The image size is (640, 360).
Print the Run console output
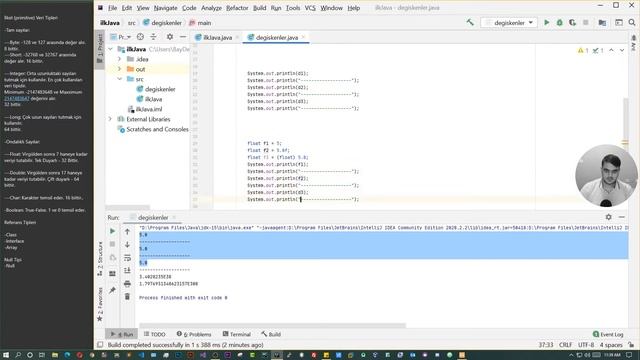[x=127, y=283]
